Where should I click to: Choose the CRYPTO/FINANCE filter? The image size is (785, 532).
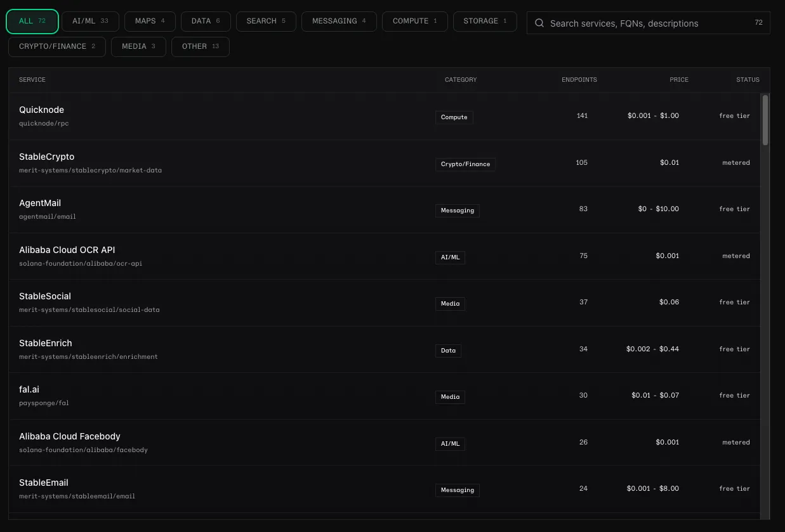point(57,46)
